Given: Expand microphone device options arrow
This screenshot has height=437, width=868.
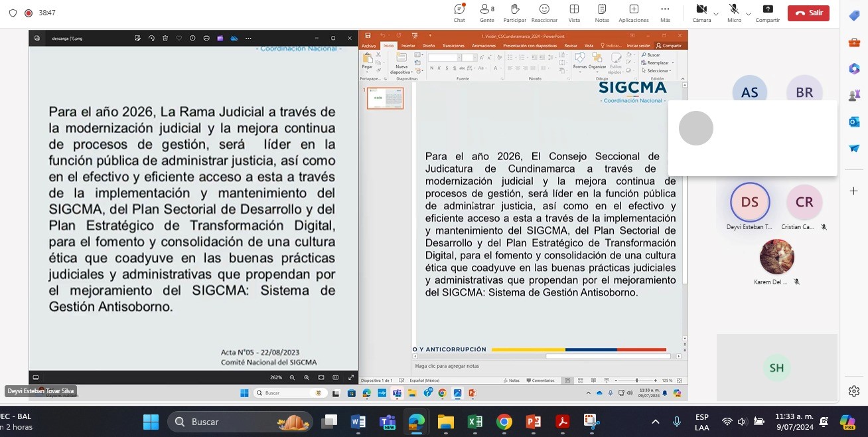Looking at the screenshot, I should point(749,14).
